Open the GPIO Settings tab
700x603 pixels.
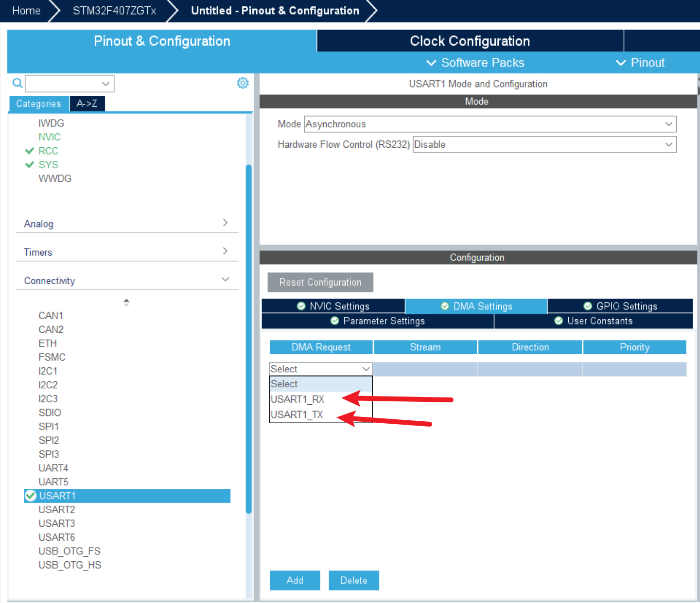point(620,306)
